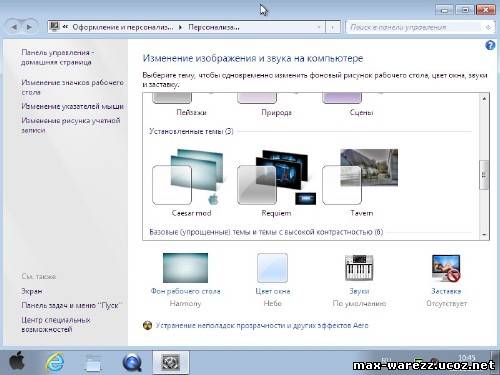500x375 pixels.
Task: Apply the Requiem theme
Action: [x=276, y=183]
